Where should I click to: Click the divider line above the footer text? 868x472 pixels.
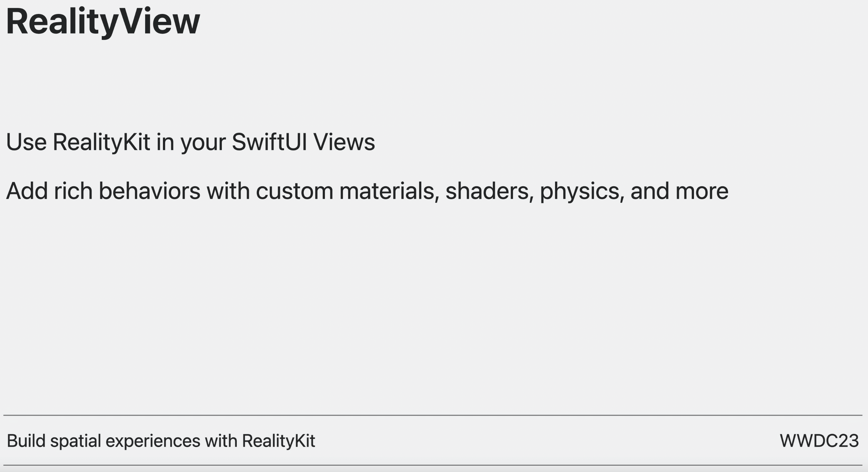(x=433, y=415)
